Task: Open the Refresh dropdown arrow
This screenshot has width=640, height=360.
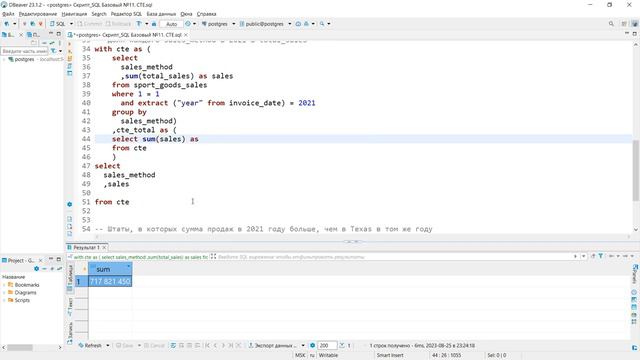Action: tap(108, 346)
